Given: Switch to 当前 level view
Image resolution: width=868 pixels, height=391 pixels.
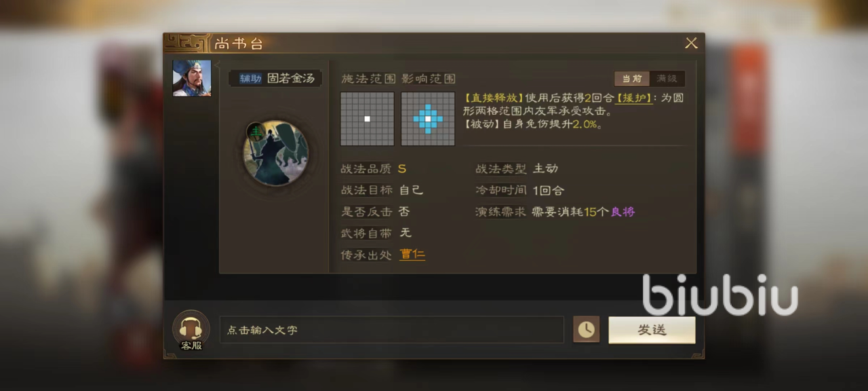Looking at the screenshot, I should click(631, 79).
